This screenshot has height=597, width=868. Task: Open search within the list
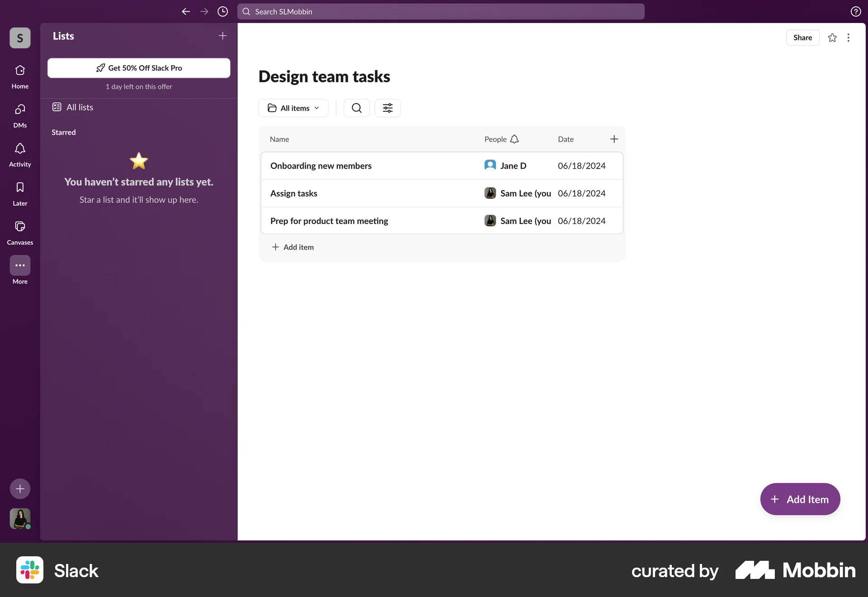[356, 108]
